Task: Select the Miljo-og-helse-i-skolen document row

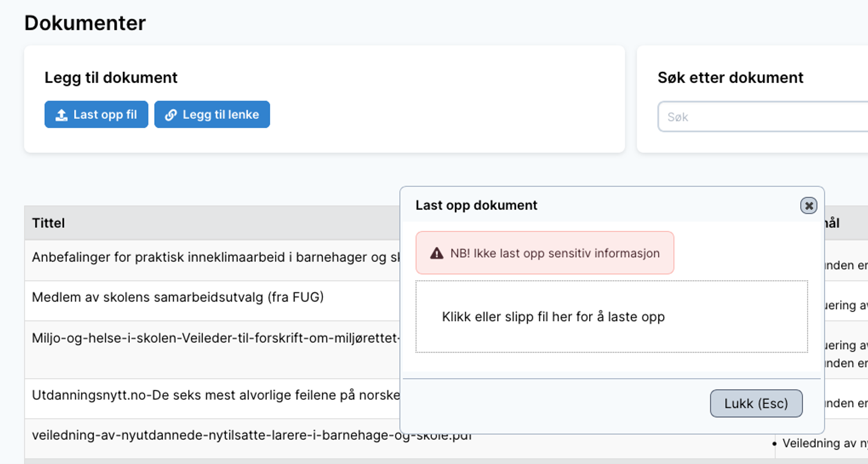Action: point(215,338)
